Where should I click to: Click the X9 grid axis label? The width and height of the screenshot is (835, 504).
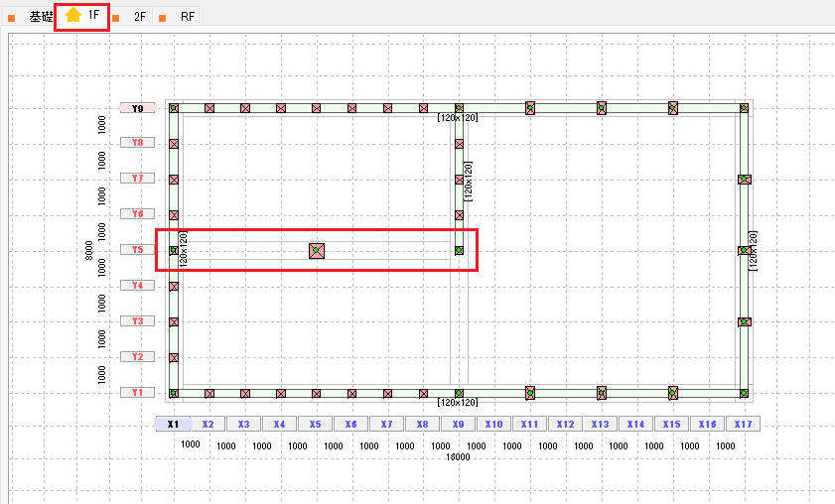coord(458,424)
